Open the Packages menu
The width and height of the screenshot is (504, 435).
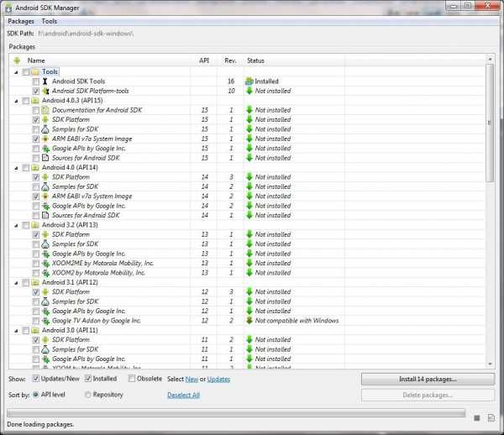(x=21, y=21)
